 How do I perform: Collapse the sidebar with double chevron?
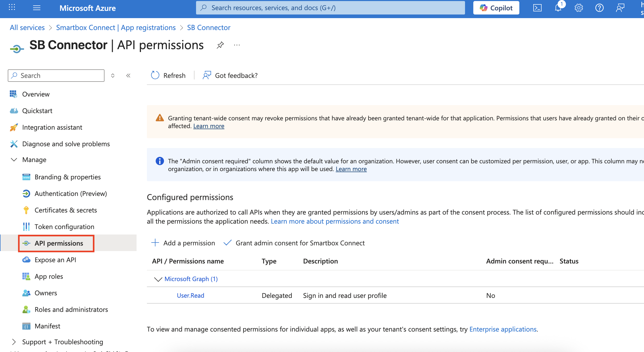(128, 76)
